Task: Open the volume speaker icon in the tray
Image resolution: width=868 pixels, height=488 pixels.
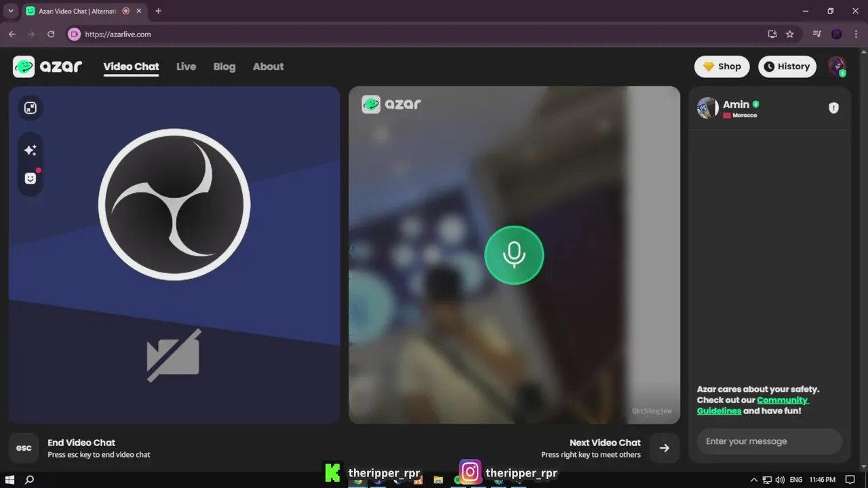Action: (780, 479)
